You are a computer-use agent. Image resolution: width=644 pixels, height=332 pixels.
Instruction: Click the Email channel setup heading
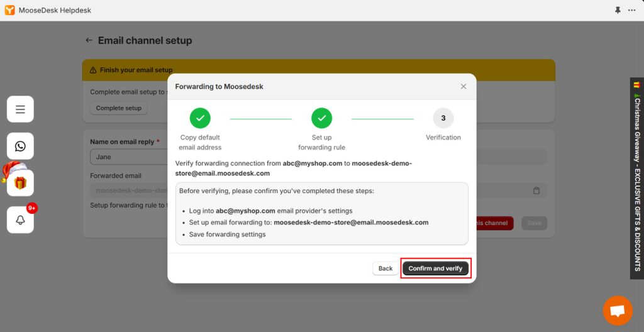145,41
